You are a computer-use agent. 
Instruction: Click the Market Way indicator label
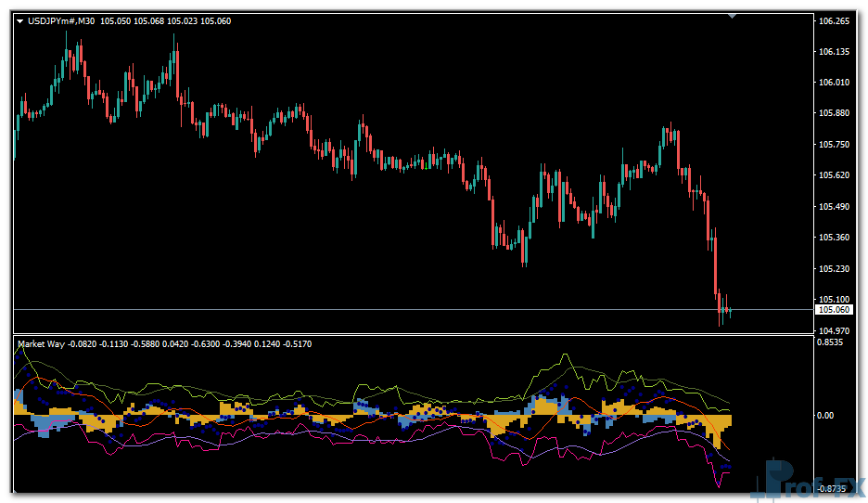pos(44,344)
